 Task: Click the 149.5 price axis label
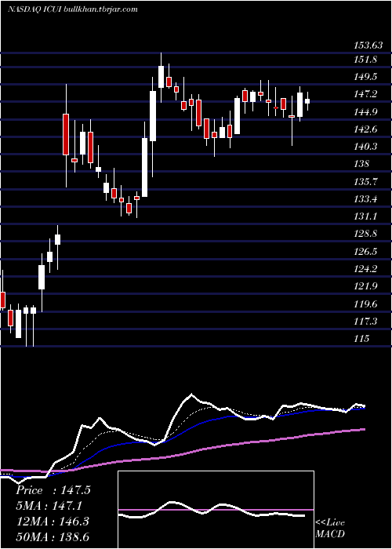coord(365,77)
